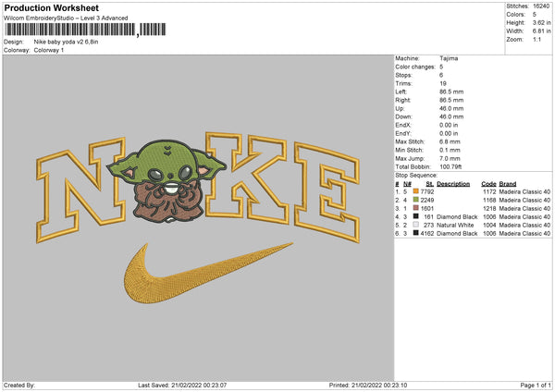Select the "Color changes:" label

coord(415,67)
